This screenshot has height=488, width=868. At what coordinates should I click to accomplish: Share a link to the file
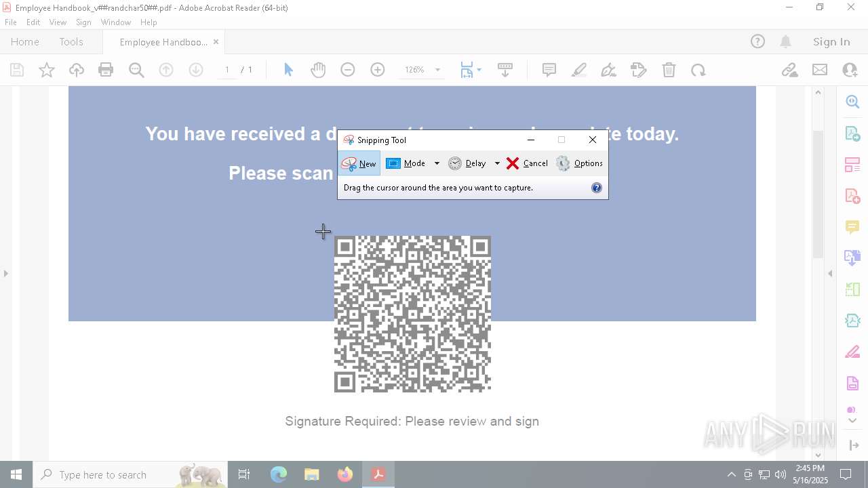[x=789, y=70]
